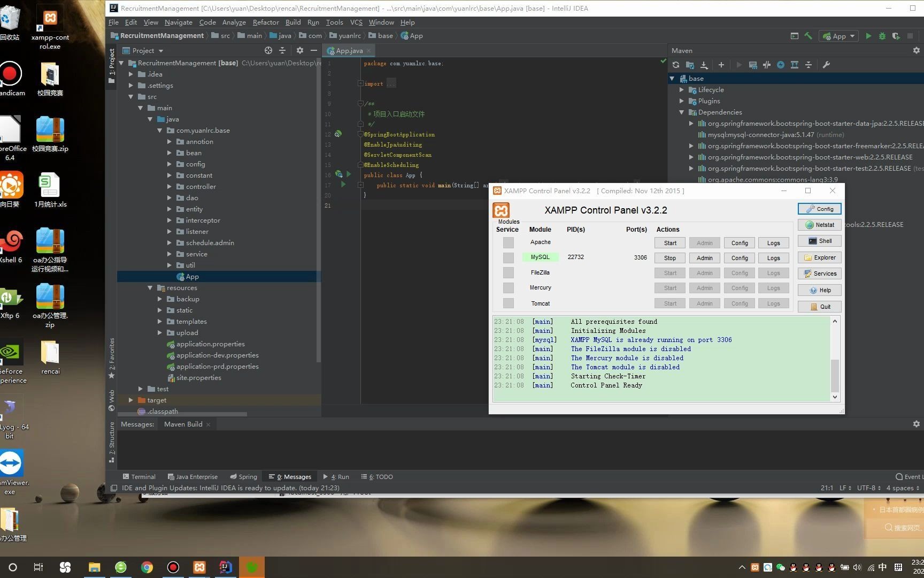
Task: Click Spring Boot gutter icon at line 12
Action: (x=338, y=134)
